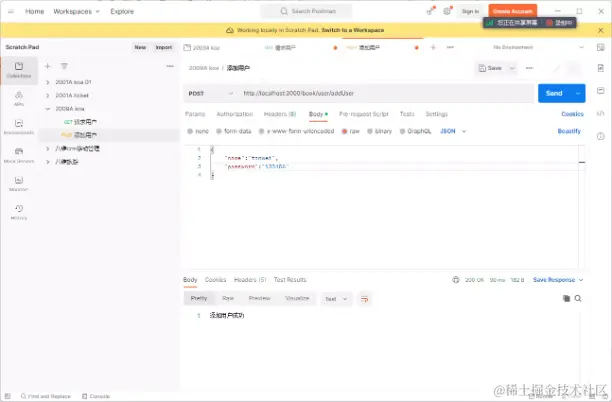Expand the 2001A koa 01 collection
612x402 pixels.
(48, 82)
